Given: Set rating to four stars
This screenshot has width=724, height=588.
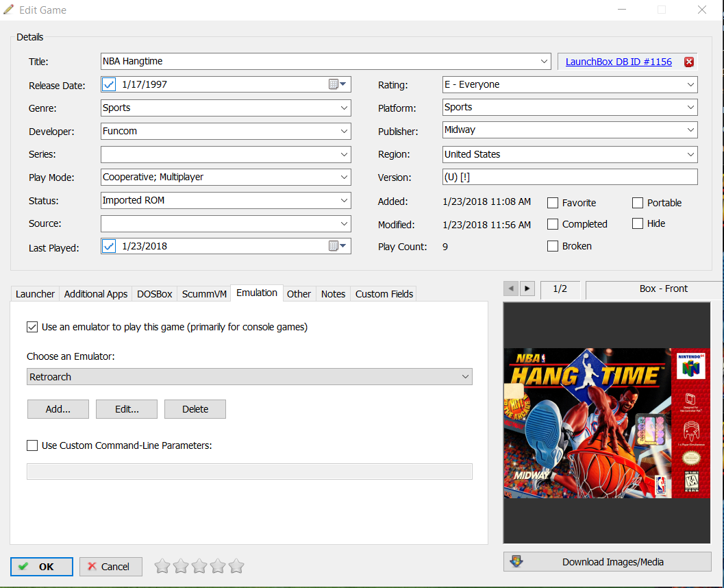Looking at the screenshot, I should (x=218, y=566).
